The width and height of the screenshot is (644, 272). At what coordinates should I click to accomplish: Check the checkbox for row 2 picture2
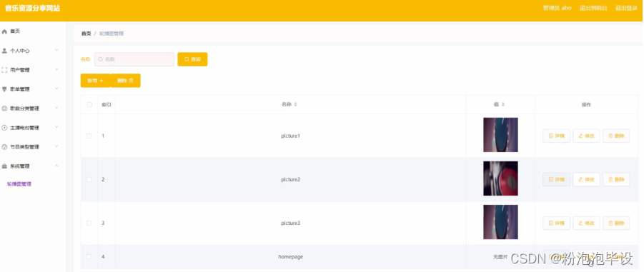89,179
